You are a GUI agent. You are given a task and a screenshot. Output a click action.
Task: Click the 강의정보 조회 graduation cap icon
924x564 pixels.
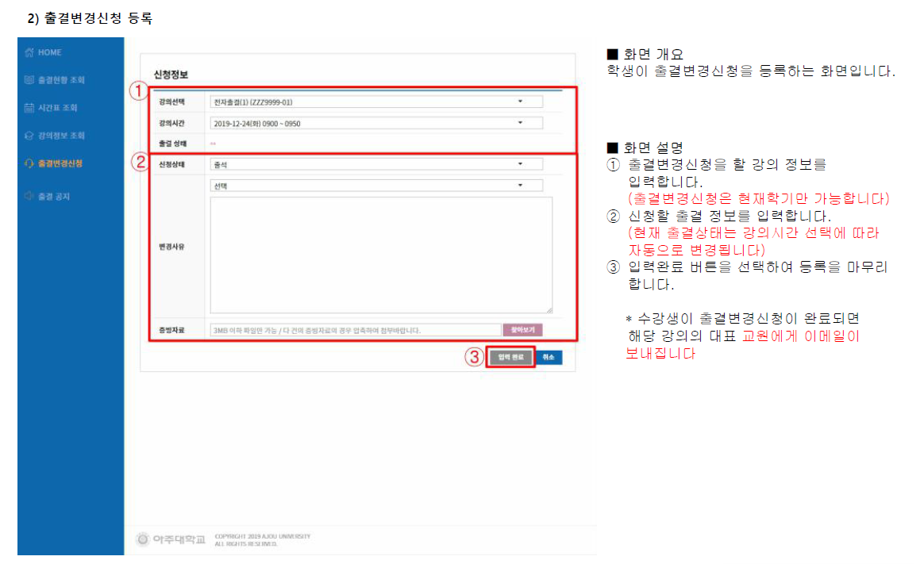pos(29,136)
